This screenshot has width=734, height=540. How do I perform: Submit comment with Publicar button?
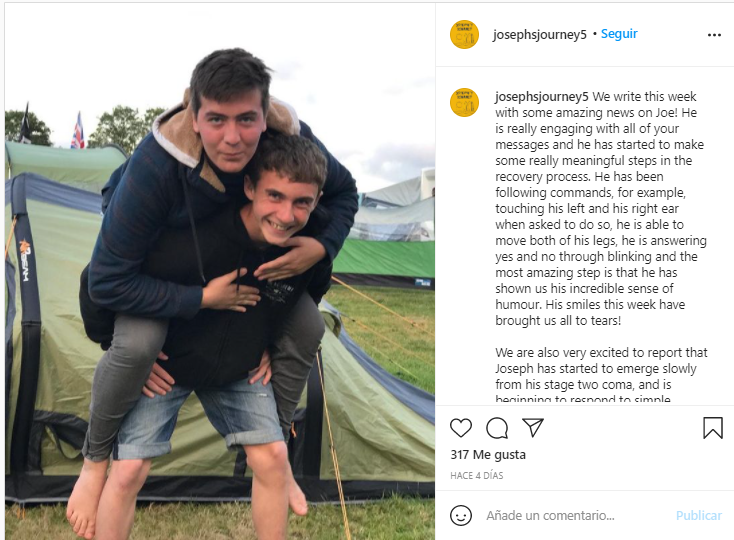pyautogui.click(x=698, y=515)
